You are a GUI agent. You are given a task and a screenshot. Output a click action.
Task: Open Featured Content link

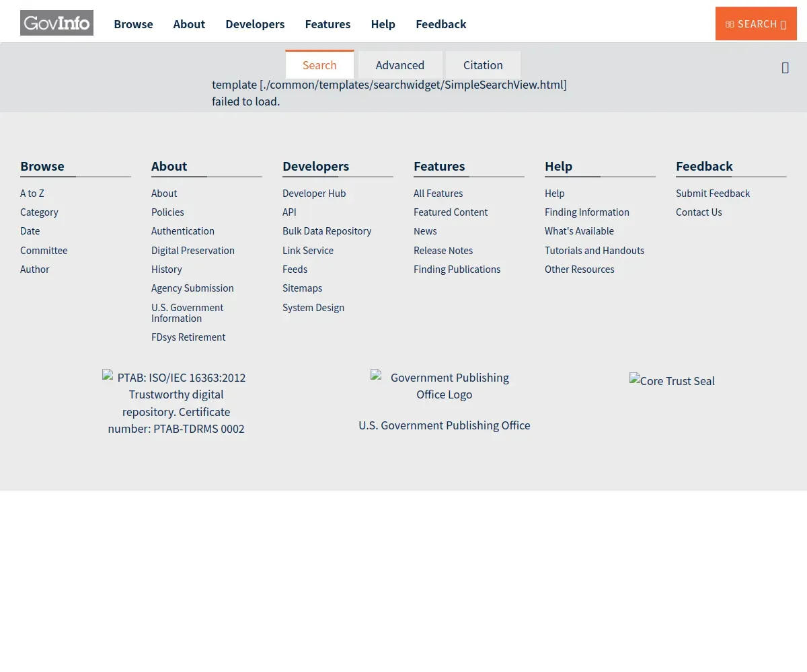451,212
